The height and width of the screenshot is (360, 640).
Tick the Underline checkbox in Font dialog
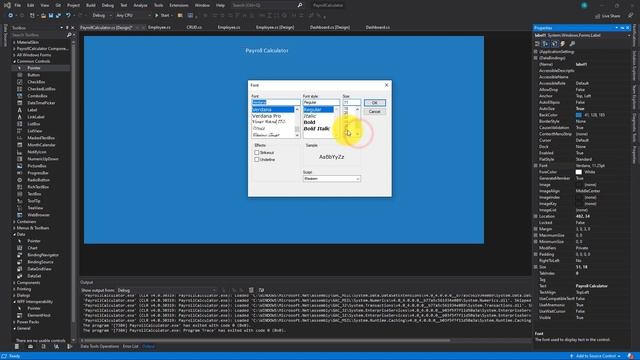(x=257, y=160)
